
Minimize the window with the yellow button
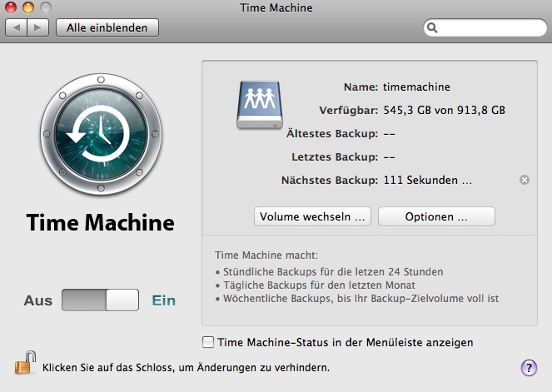(x=27, y=7)
